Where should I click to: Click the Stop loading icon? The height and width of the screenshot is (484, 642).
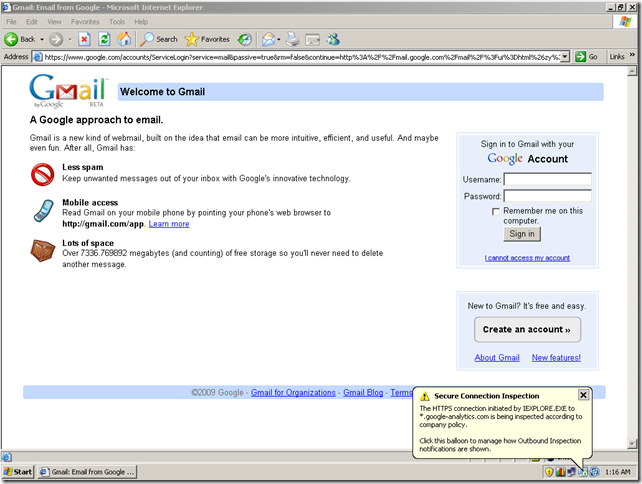coord(84,39)
